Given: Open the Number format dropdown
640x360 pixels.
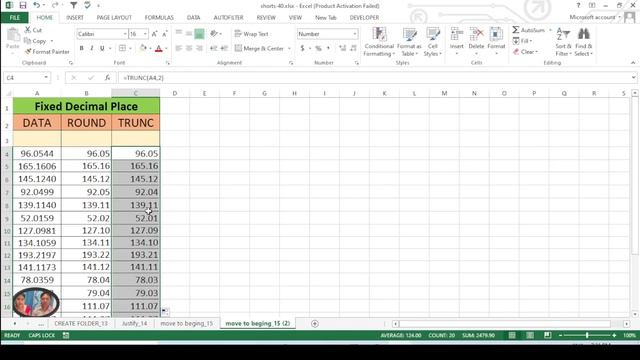Looking at the screenshot, I should coord(355,34).
